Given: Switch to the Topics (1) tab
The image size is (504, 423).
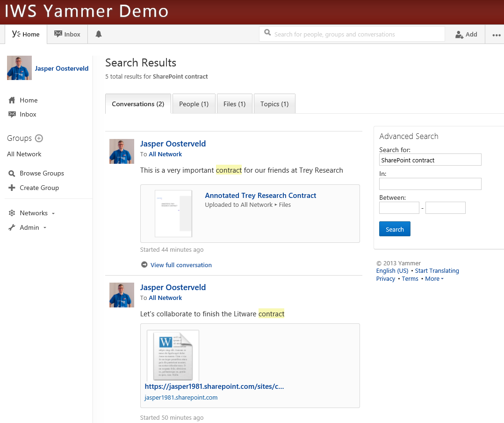Looking at the screenshot, I should point(274,104).
